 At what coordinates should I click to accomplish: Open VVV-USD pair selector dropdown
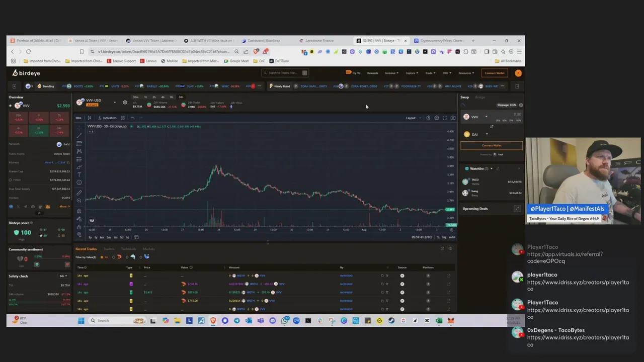(114, 103)
